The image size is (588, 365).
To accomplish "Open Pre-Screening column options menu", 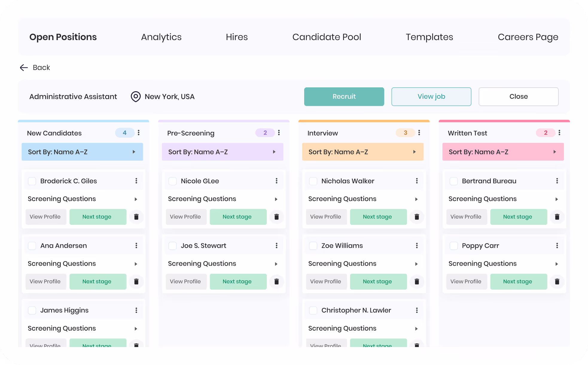I will tap(279, 133).
